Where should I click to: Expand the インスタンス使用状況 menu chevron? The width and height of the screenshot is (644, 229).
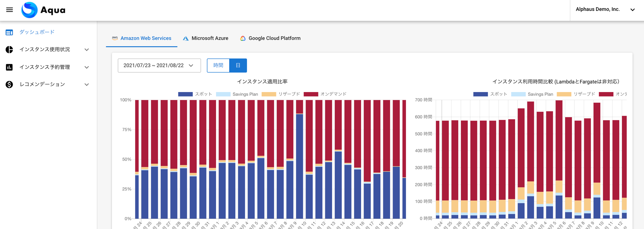(x=87, y=50)
